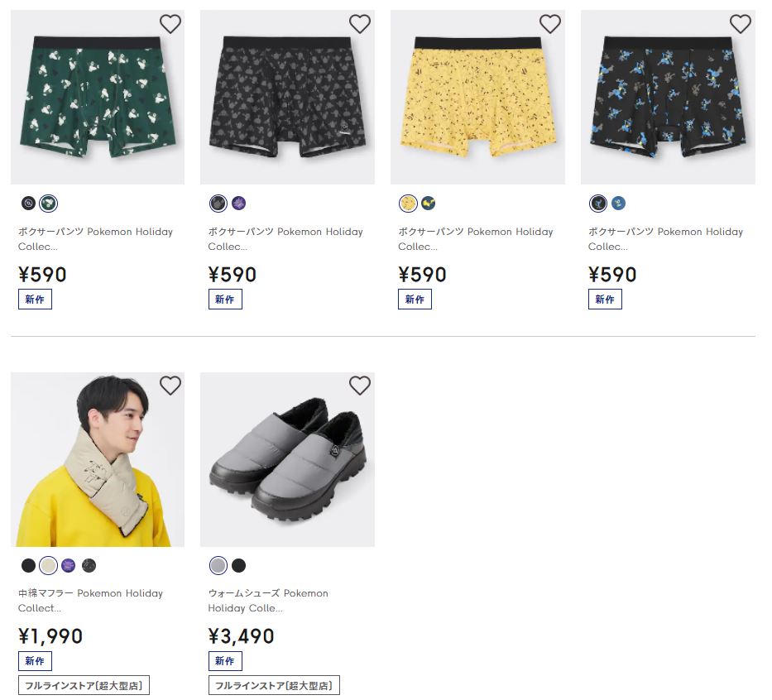Viewport: 772px width, 700px height.
Task: Click the heart on the yellow boxer pants
Action: [x=550, y=25]
